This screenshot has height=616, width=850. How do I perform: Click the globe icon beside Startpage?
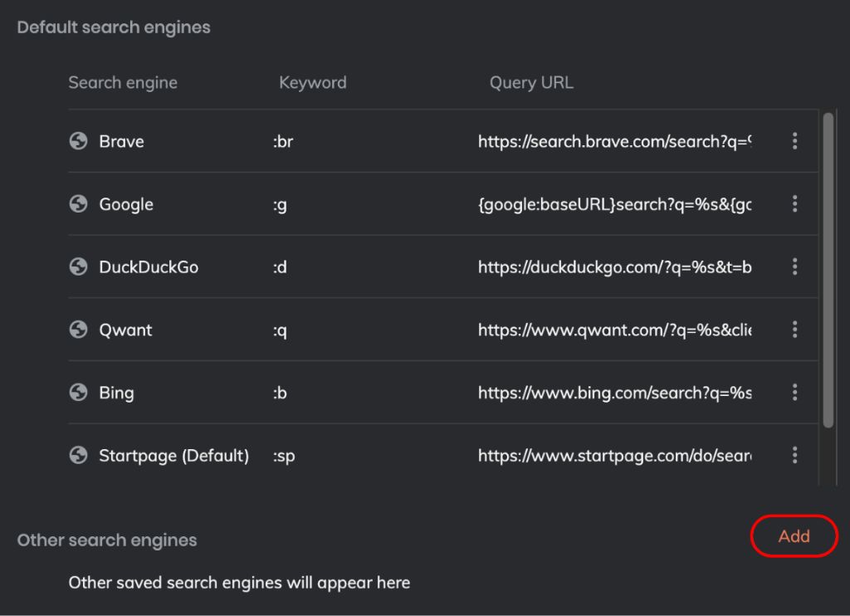[78, 455]
